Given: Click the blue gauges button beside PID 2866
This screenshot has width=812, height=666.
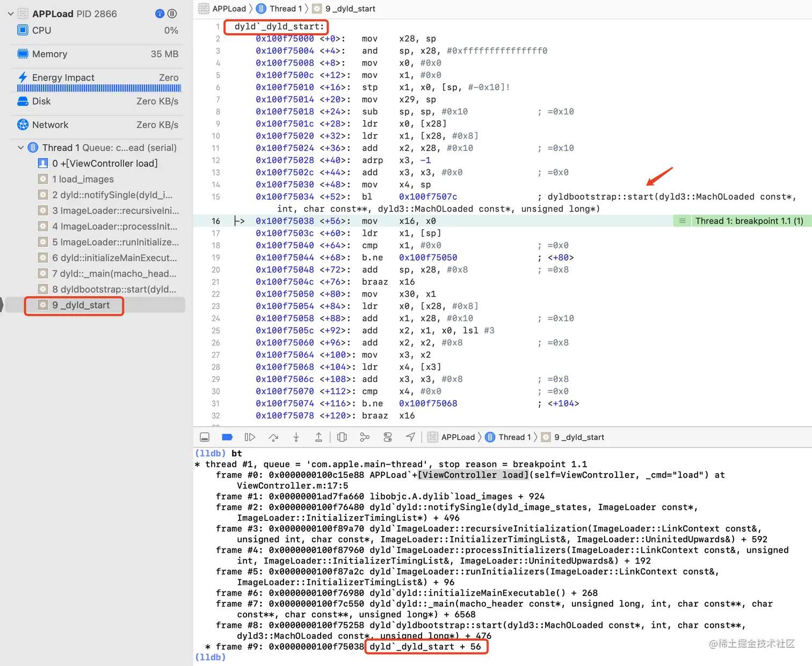Looking at the screenshot, I should pos(160,14).
